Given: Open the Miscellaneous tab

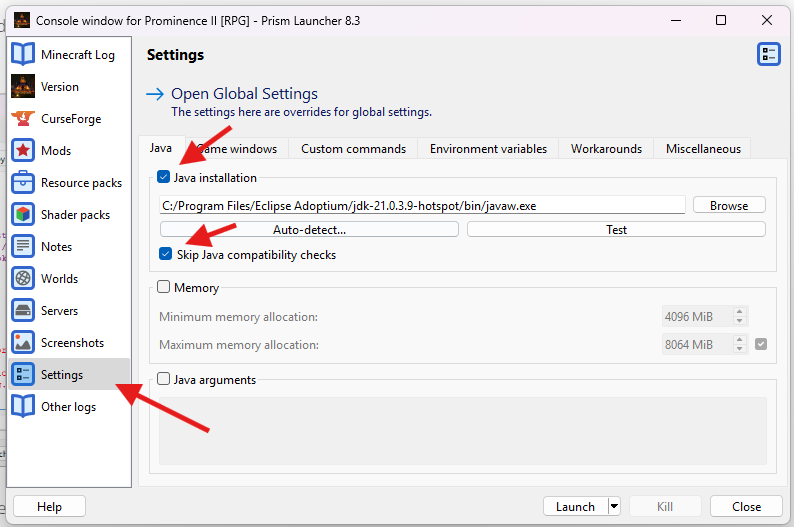Looking at the screenshot, I should [x=703, y=149].
